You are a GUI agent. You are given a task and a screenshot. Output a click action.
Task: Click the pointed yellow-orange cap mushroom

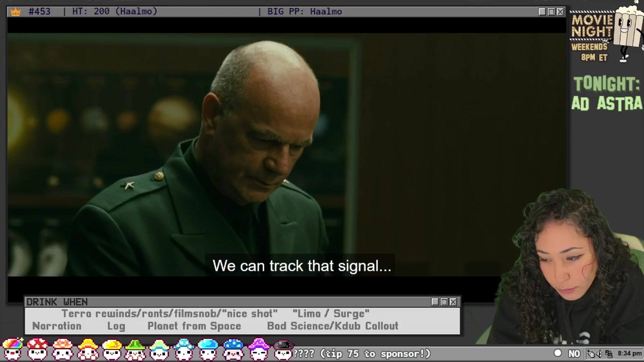tap(88, 350)
